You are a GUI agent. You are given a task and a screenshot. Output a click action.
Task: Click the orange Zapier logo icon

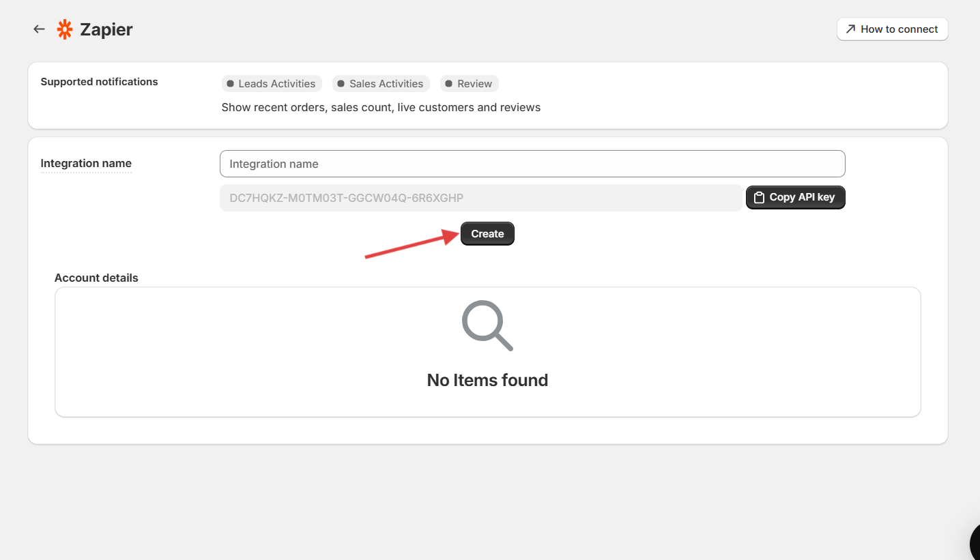[x=65, y=29]
